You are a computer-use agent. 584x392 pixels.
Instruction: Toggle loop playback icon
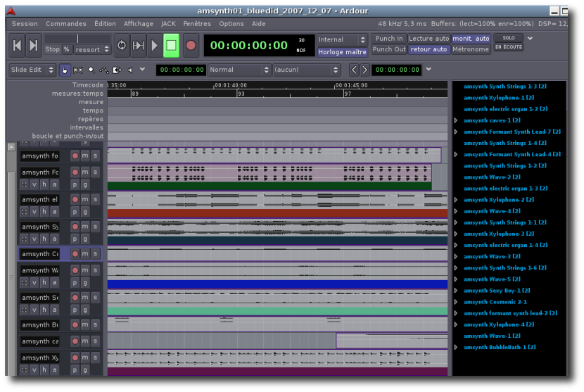pyautogui.click(x=121, y=46)
